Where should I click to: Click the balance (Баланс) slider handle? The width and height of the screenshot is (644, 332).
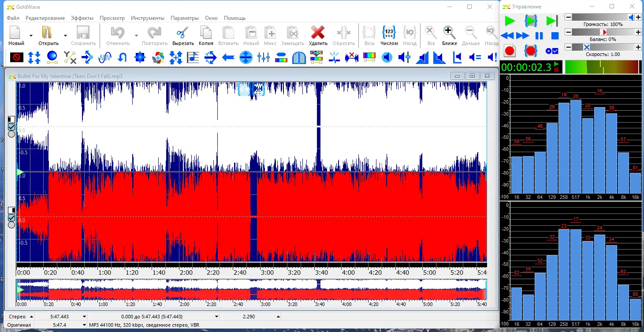[604, 32]
